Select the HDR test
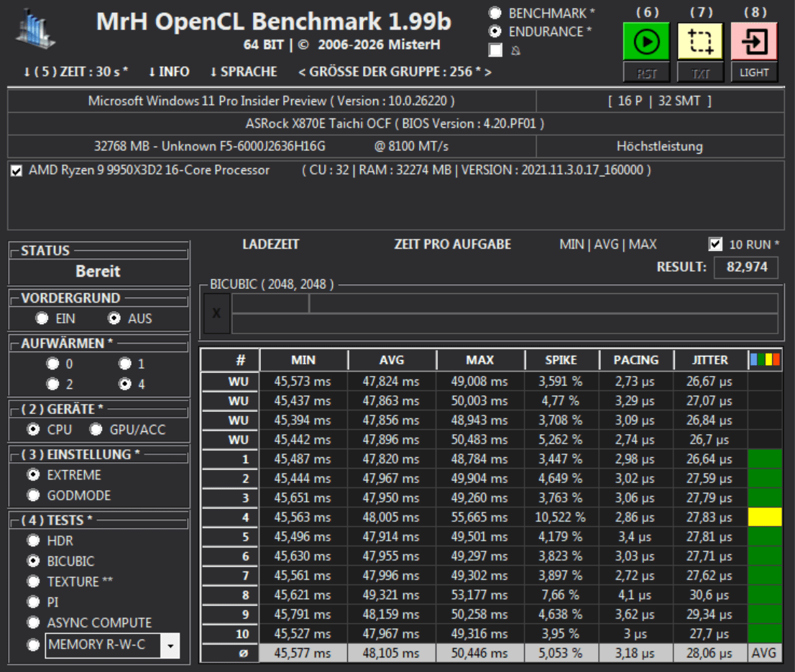The width and height of the screenshot is (795, 672). tap(34, 540)
